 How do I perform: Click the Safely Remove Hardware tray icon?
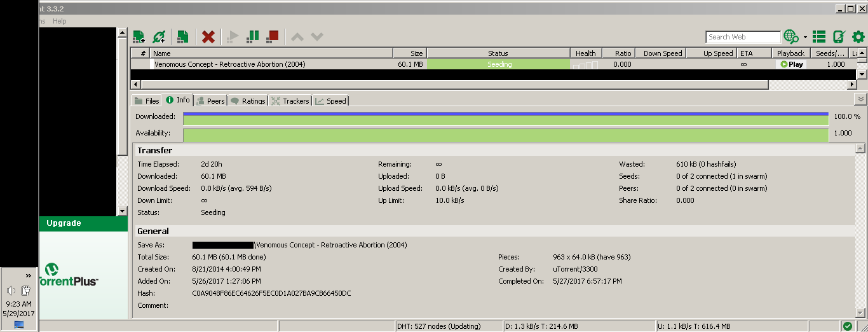(26, 291)
